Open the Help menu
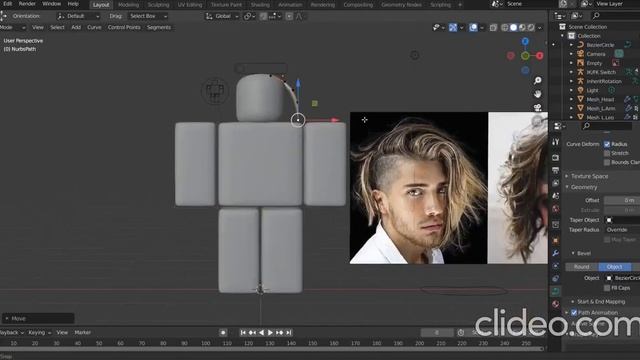 (x=73, y=4)
